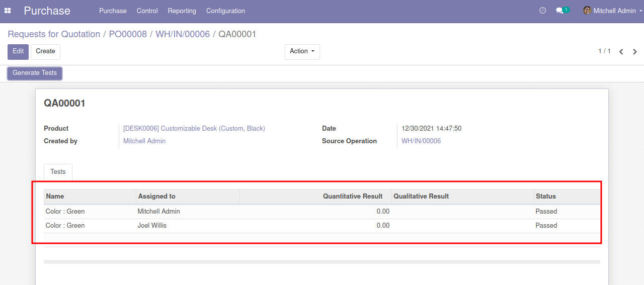Click the date value 12/30/2021 14:47:50

click(432, 129)
